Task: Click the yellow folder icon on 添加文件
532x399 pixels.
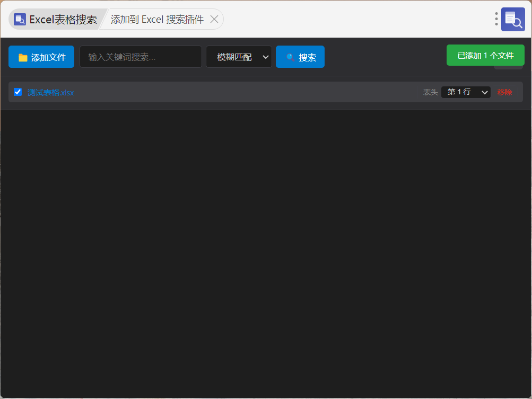Action: coord(23,57)
